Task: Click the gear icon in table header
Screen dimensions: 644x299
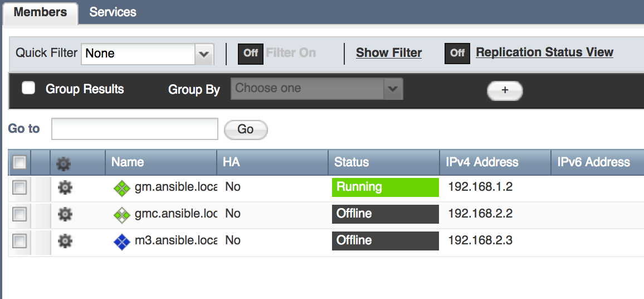Action: point(64,163)
